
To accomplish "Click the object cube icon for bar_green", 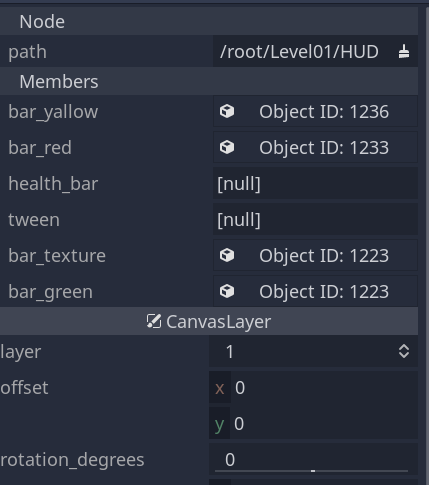I will point(227,291).
